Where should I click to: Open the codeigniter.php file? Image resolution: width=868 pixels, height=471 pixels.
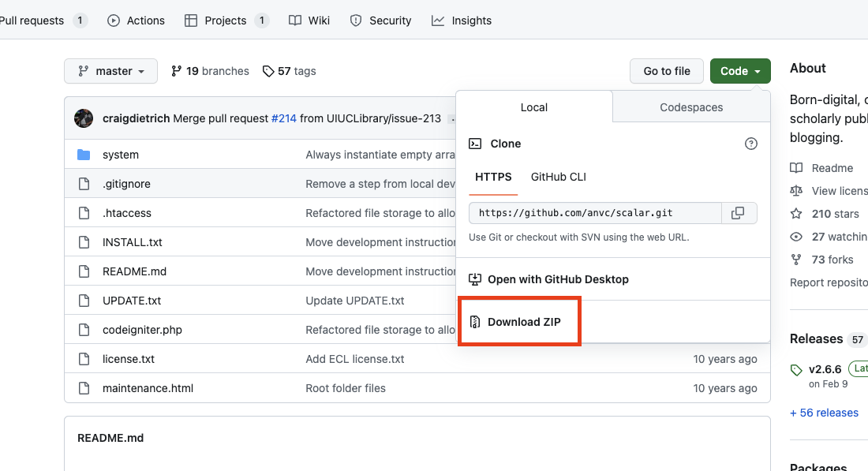pos(142,330)
